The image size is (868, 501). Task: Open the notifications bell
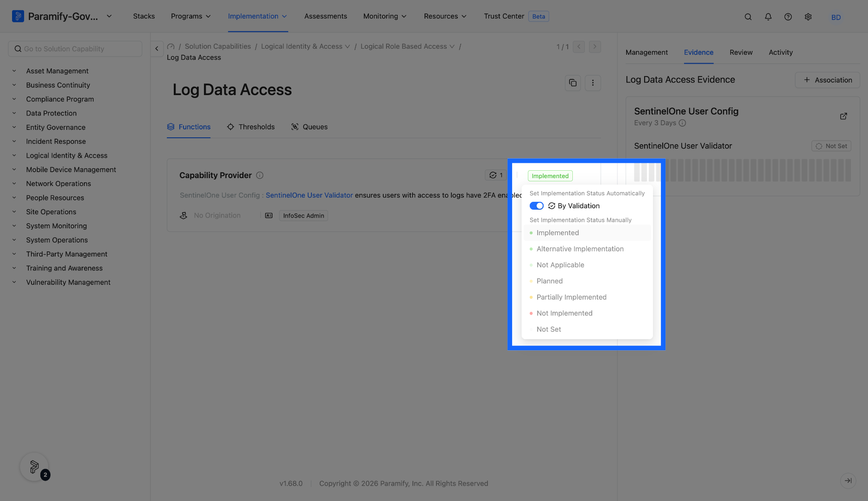768,17
